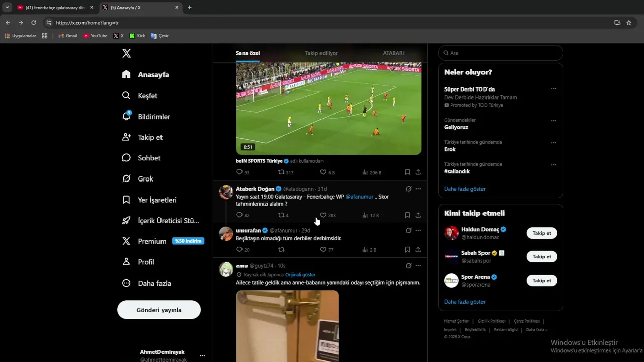View analytics of beIN SPORTS post
Screen dimensions: 644x362
pos(371,172)
